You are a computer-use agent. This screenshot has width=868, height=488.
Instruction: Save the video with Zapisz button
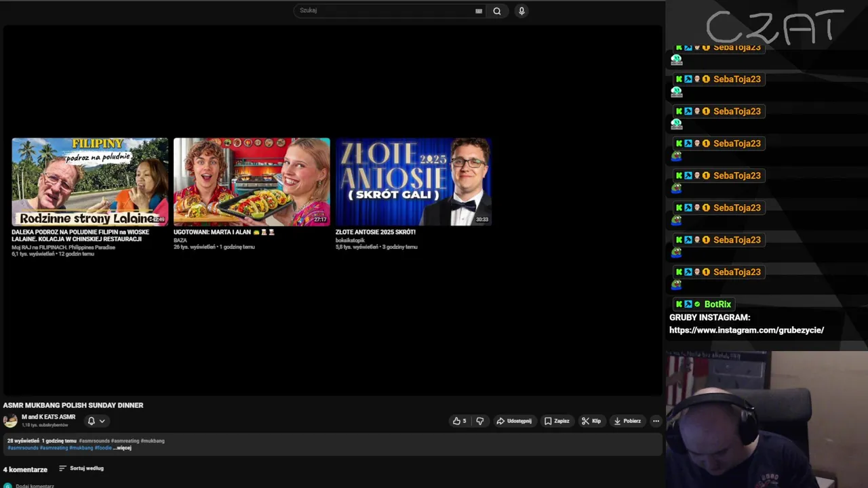(x=557, y=421)
